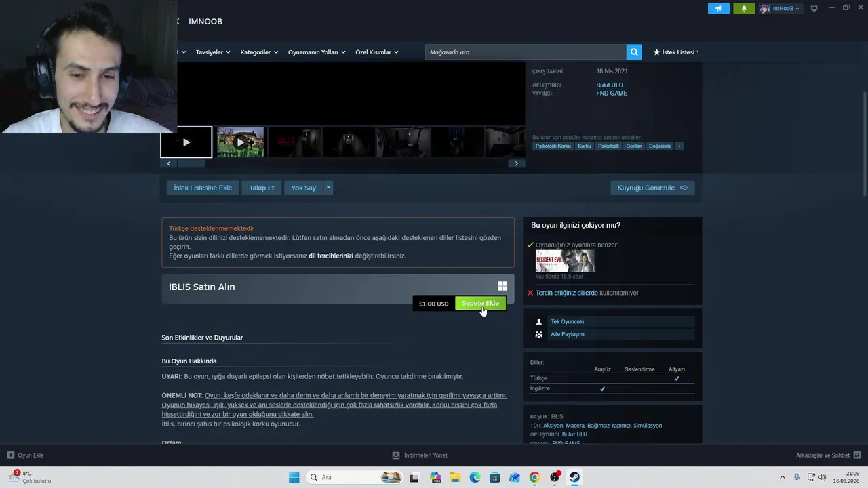Open İndirmeleri Yönet downloads manager
The height and width of the screenshot is (488, 868).
[420, 455]
